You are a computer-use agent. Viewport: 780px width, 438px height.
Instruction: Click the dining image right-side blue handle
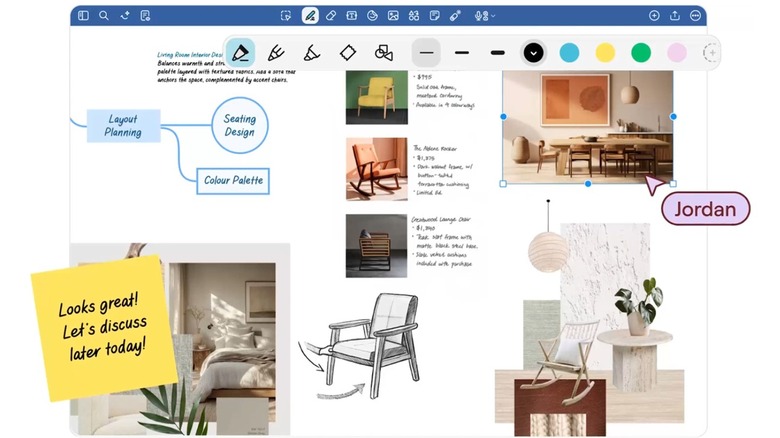(x=673, y=116)
